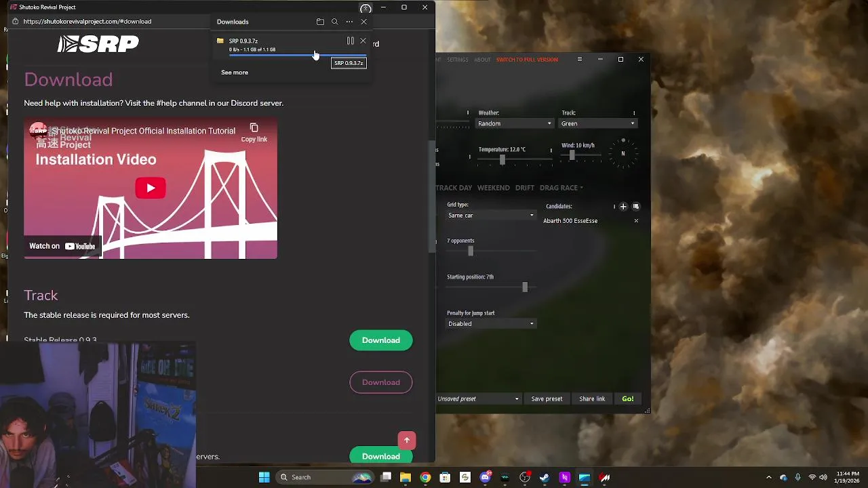Image resolution: width=868 pixels, height=488 pixels.
Task: Click the search icon in Downloads panel
Action: point(334,22)
